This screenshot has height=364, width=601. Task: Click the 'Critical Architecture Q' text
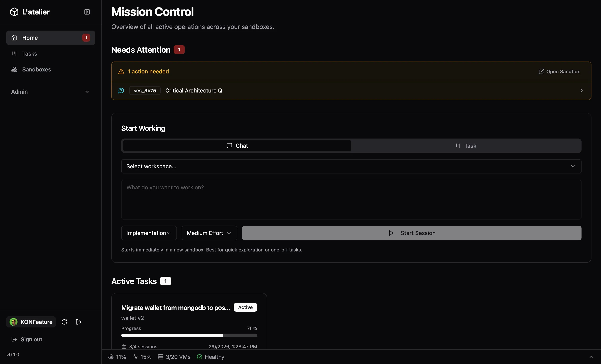pos(194,90)
